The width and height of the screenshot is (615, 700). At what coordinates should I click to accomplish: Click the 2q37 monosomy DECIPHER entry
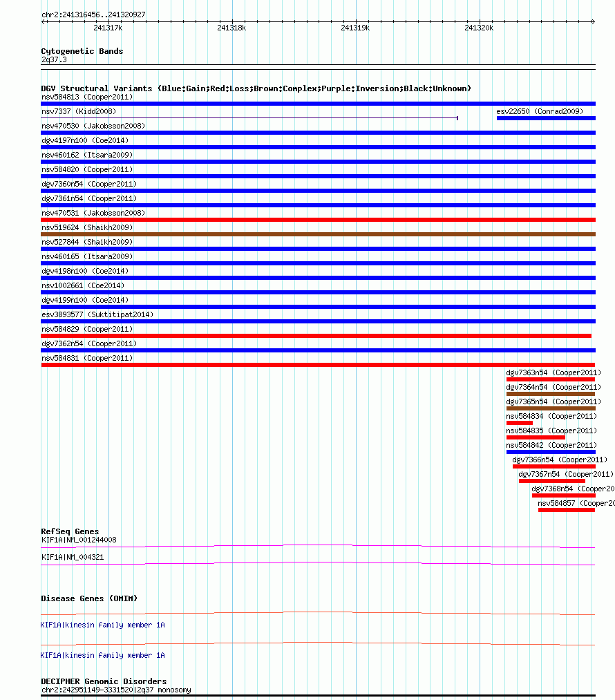coord(116,690)
